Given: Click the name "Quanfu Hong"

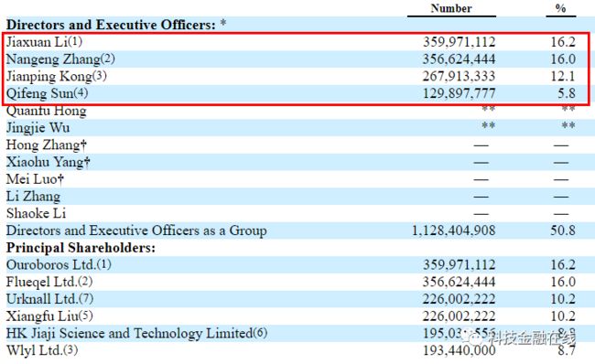Looking at the screenshot, I should coord(47,111).
